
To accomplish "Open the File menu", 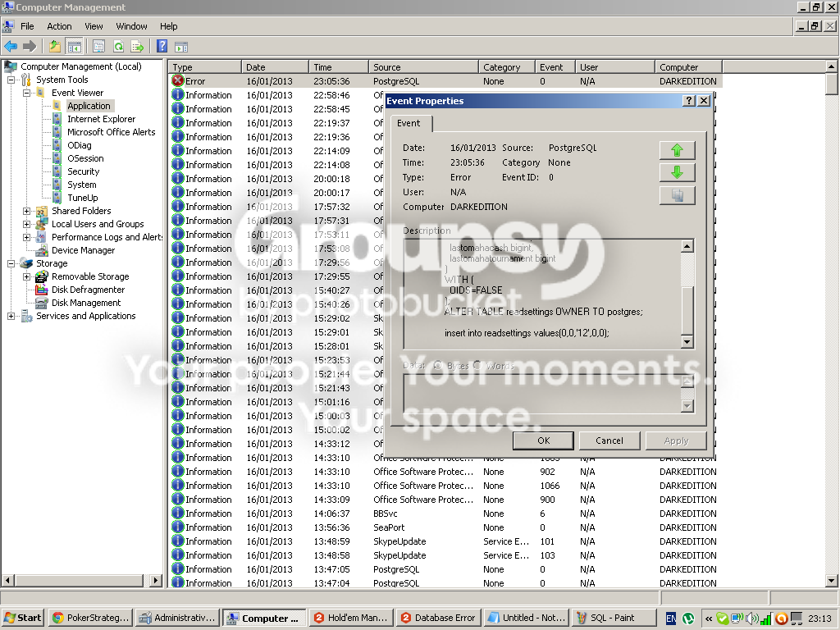I will click(27, 26).
